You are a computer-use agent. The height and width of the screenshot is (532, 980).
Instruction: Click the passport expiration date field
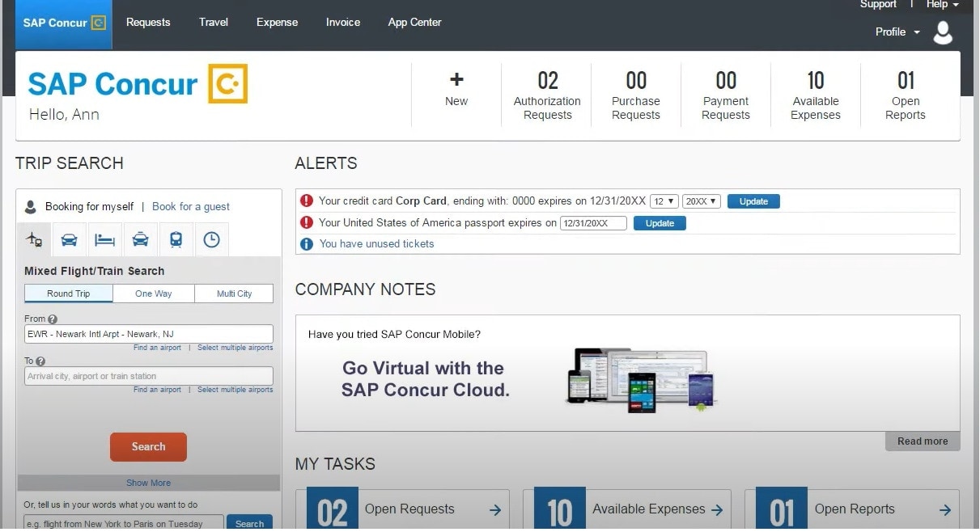(593, 223)
